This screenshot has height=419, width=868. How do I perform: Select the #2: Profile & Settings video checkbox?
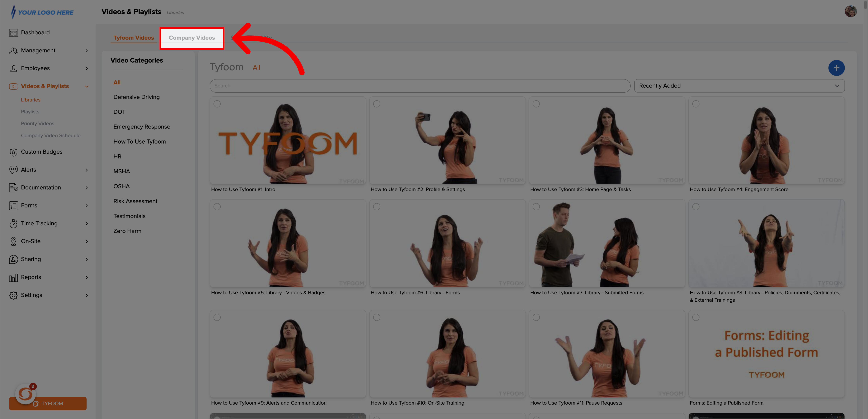(x=377, y=104)
